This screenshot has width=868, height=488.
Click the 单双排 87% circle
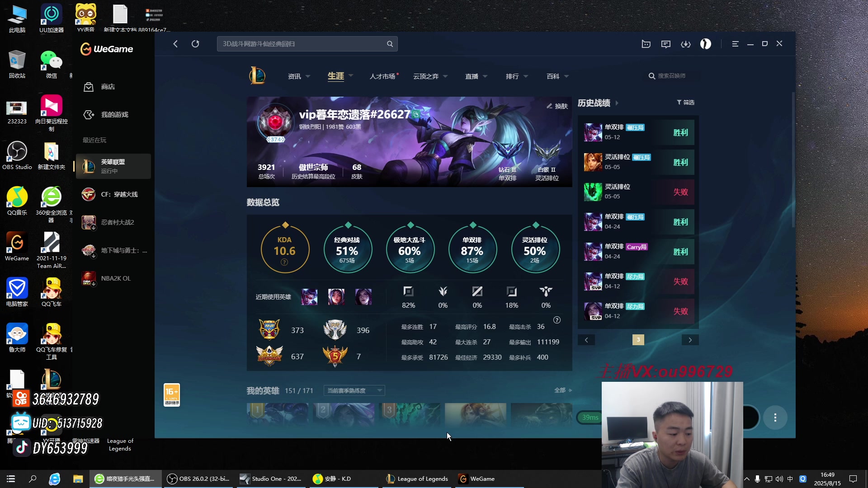[x=472, y=249]
